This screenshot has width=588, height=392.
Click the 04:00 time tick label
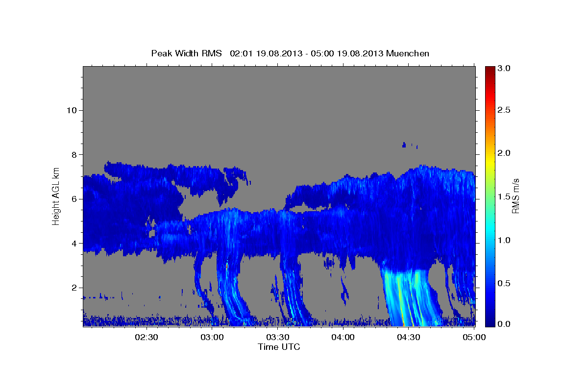tap(343, 337)
